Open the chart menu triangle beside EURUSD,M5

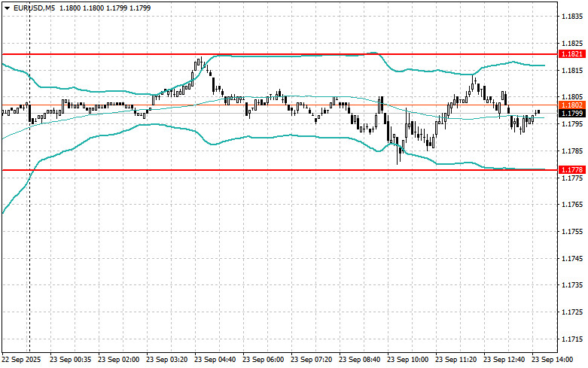tap(7, 8)
